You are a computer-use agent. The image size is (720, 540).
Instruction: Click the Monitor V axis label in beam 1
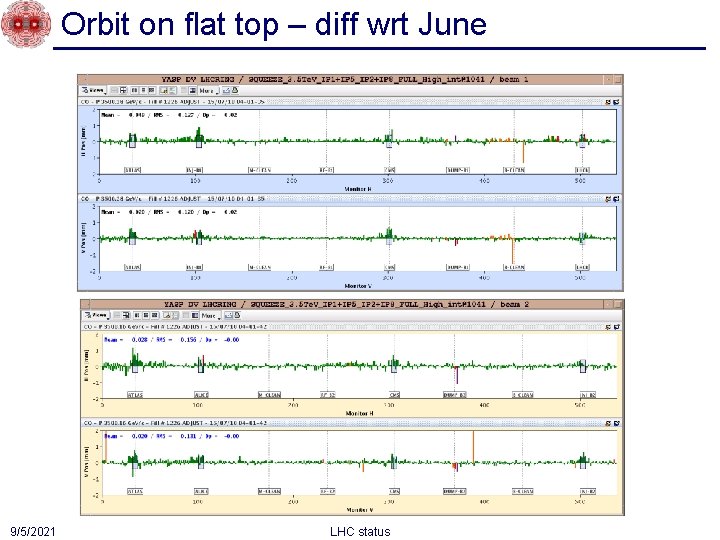tap(358, 286)
